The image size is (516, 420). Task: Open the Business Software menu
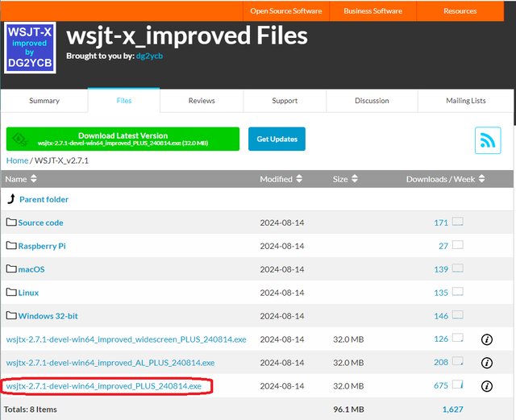(372, 10)
